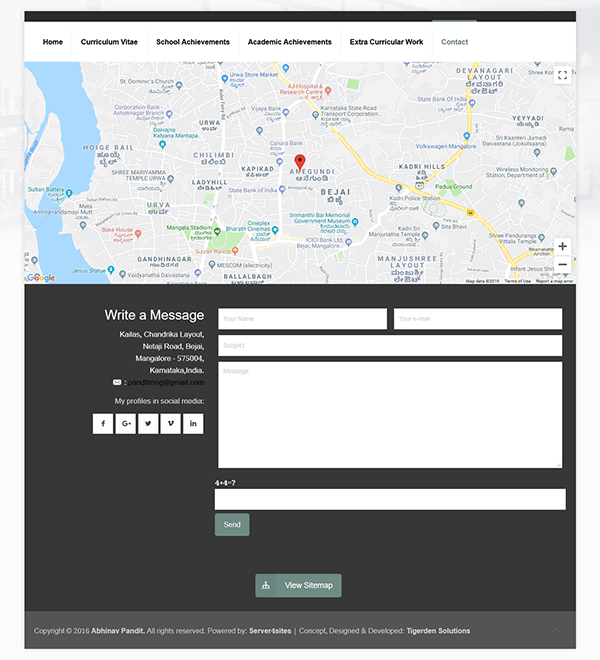Click the Send button

pyautogui.click(x=232, y=524)
